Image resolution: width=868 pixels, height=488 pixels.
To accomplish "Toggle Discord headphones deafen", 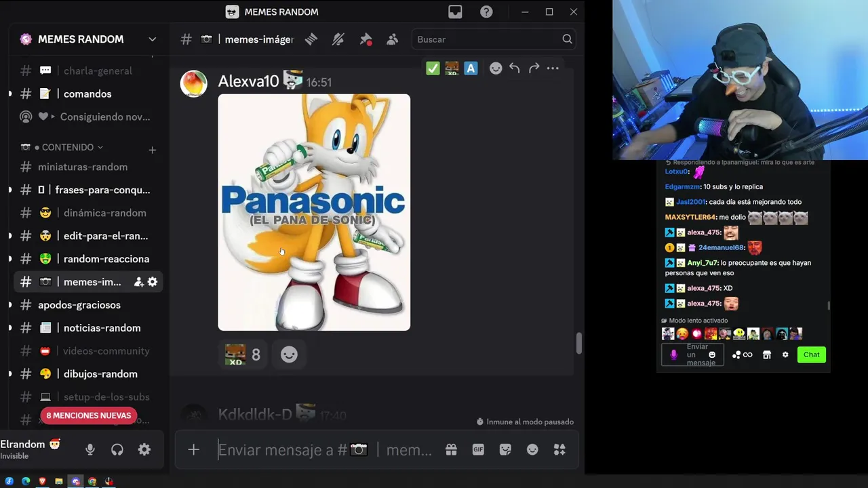I will (x=117, y=449).
